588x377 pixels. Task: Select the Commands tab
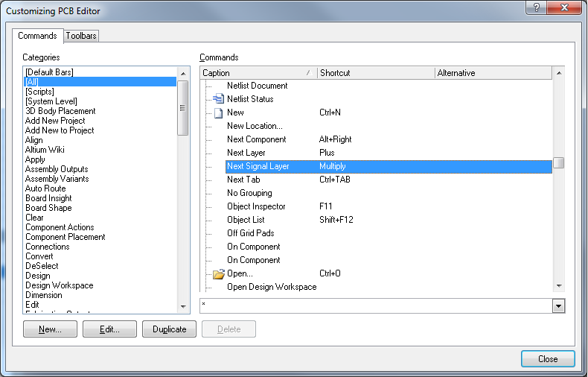(37, 36)
